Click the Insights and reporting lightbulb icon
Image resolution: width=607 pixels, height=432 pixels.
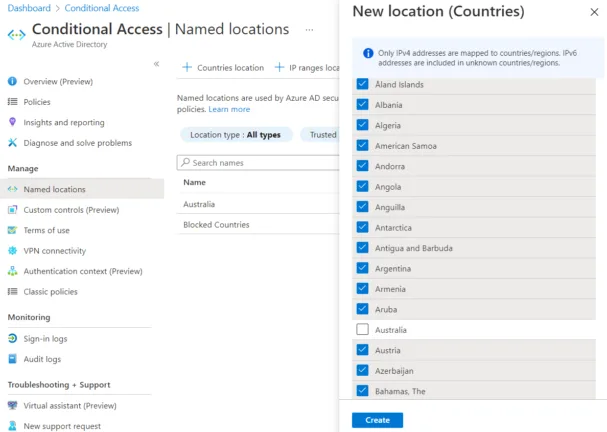click(x=12, y=122)
